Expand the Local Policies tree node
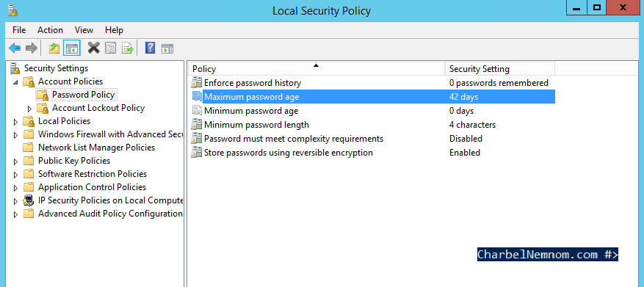 click(15, 122)
